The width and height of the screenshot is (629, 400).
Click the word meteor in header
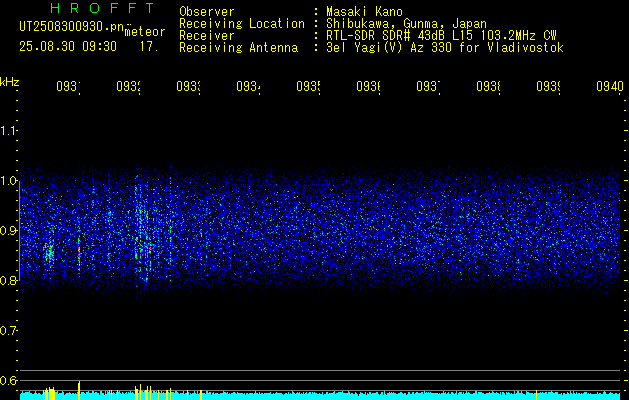pos(145,32)
